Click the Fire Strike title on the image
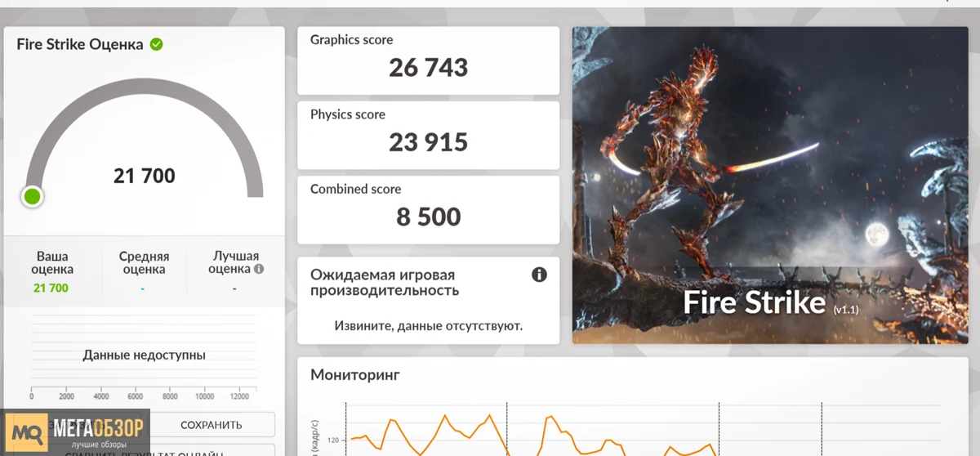 coord(754,302)
